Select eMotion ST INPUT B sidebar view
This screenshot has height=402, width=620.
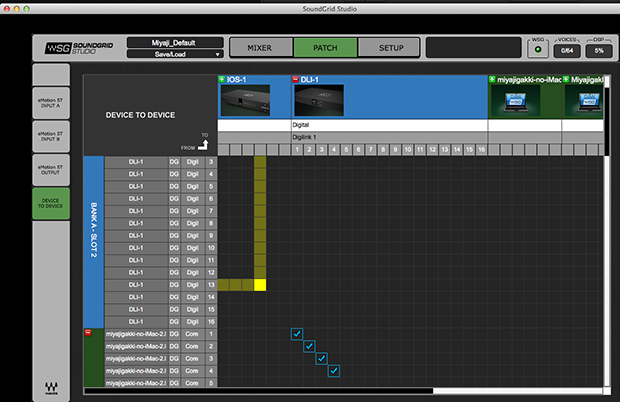[51, 136]
